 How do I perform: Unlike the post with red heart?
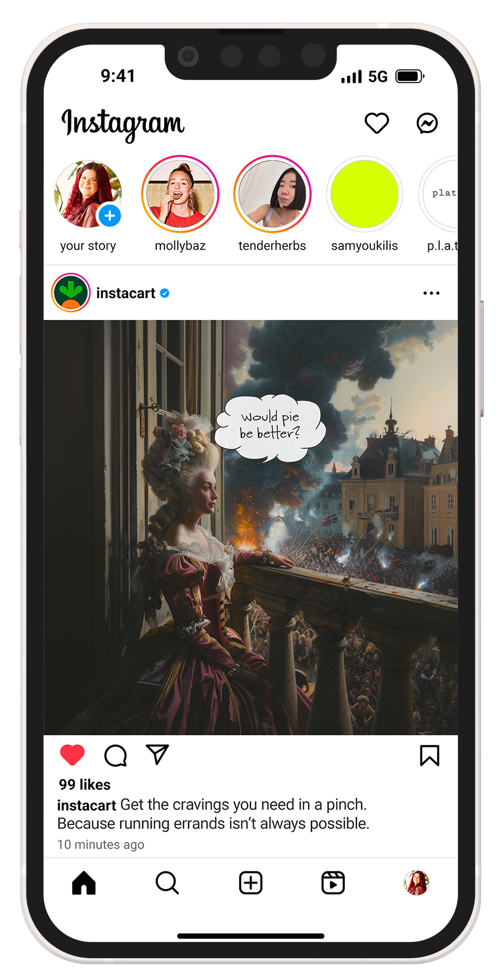73,755
